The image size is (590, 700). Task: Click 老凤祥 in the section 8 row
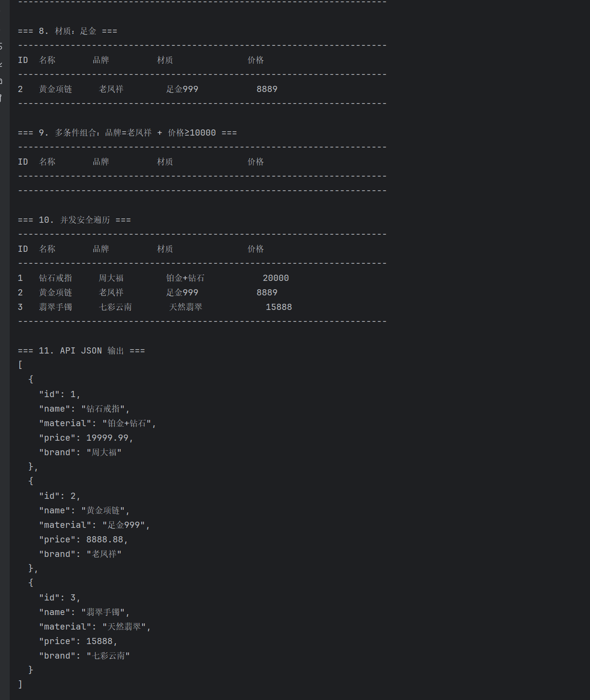(111, 89)
